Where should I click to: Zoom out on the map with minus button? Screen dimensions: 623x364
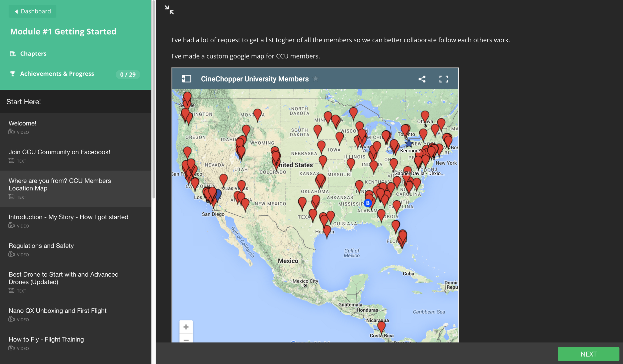coord(186,339)
